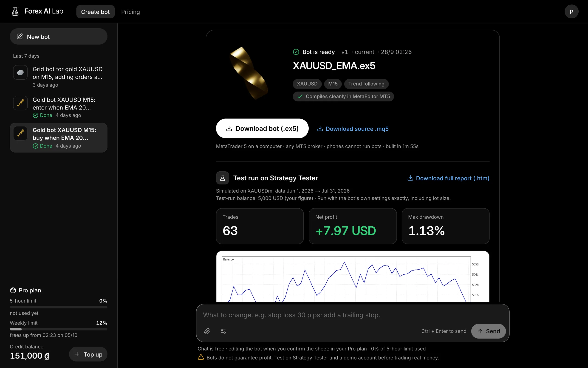588x368 pixels.
Task: Click the M15 timeframe tag
Action: click(x=333, y=84)
